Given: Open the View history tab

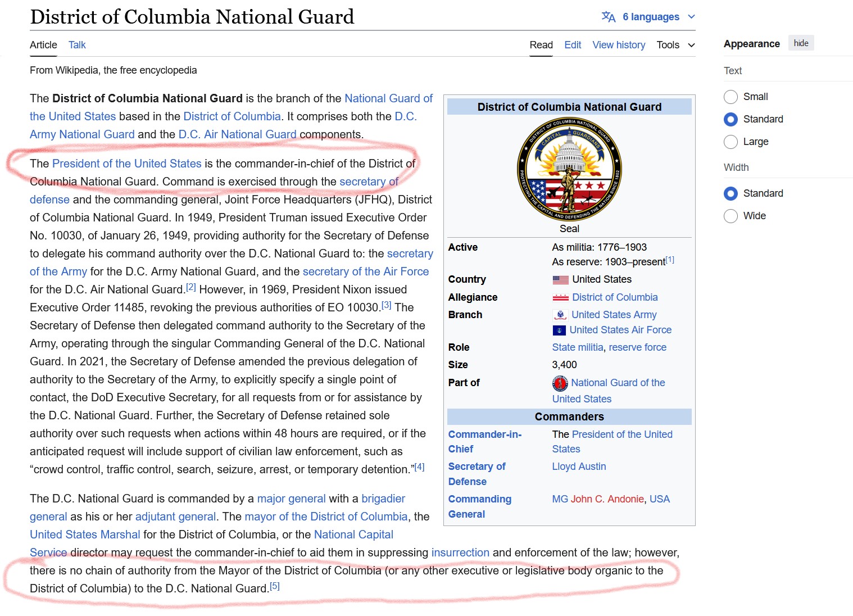Looking at the screenshot, I should (x=619, y=45).
